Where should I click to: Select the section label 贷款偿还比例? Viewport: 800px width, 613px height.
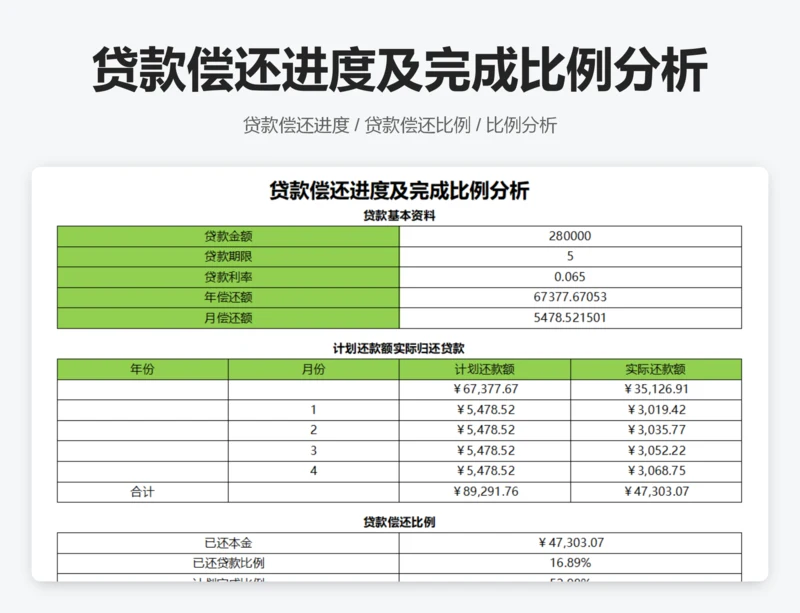click(399, 522)
